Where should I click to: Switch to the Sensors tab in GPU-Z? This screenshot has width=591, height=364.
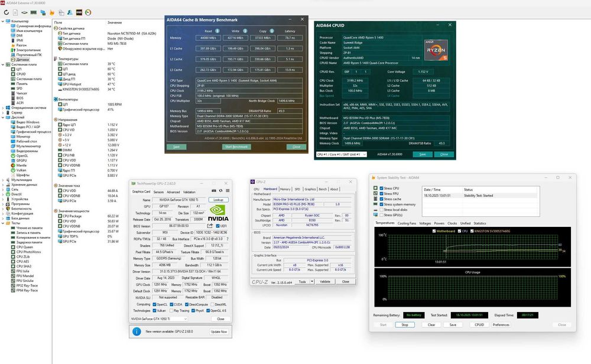point(158,192)
